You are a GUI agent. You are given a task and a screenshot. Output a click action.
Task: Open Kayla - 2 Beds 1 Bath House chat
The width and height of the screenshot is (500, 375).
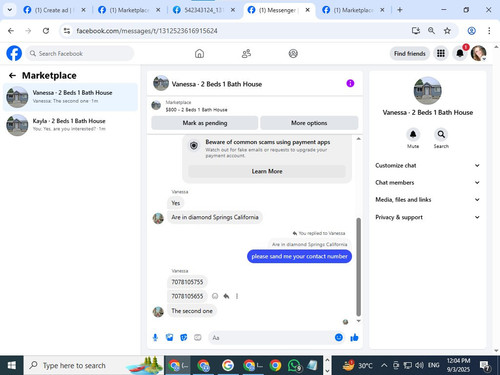coord(70,125)
